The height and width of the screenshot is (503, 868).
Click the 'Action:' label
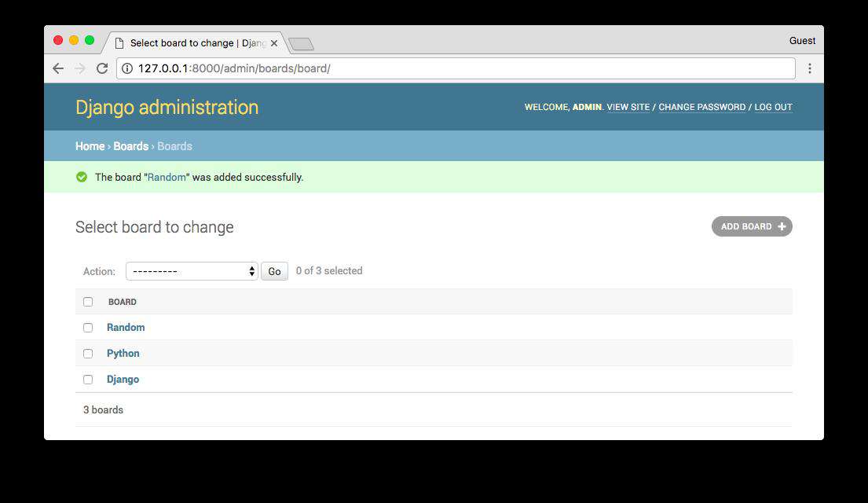(99, 271)
